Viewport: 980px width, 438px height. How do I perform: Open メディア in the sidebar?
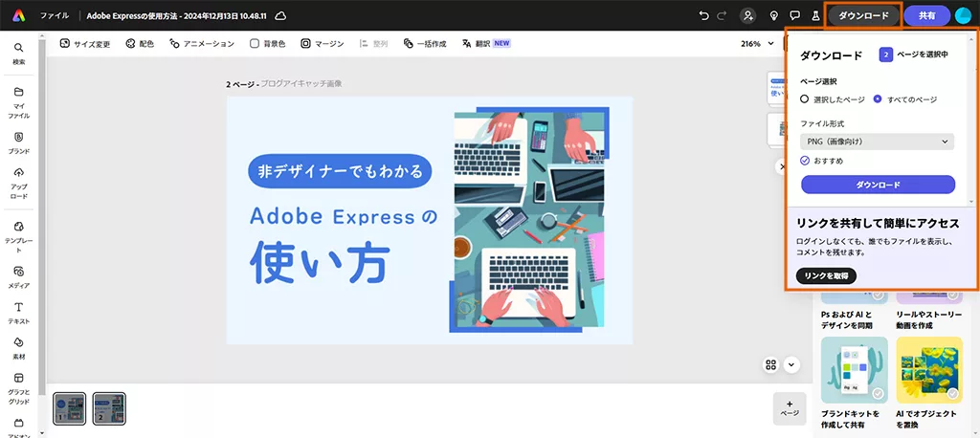pos(19,277)
